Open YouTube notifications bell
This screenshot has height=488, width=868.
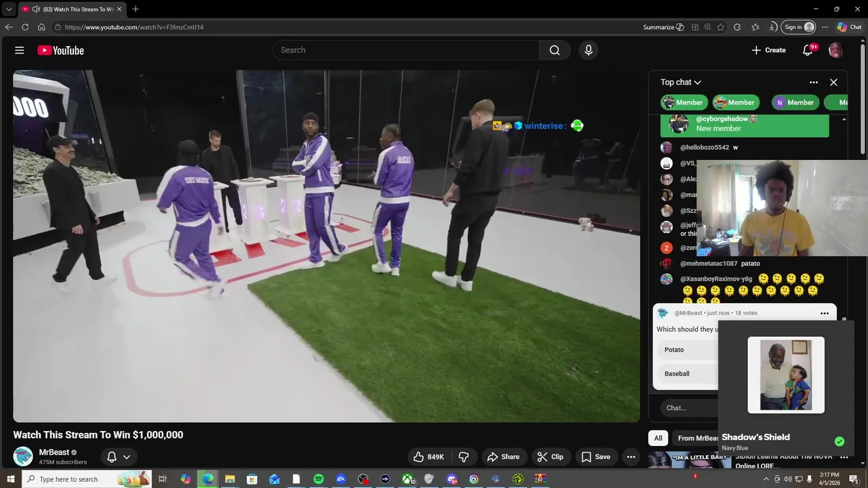click(x=808, y=50)
